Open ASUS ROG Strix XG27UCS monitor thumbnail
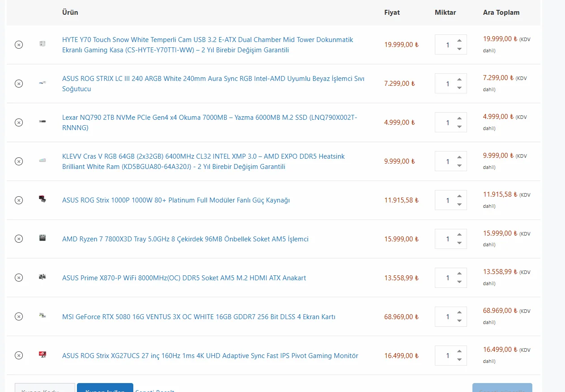 pos(42,355)
